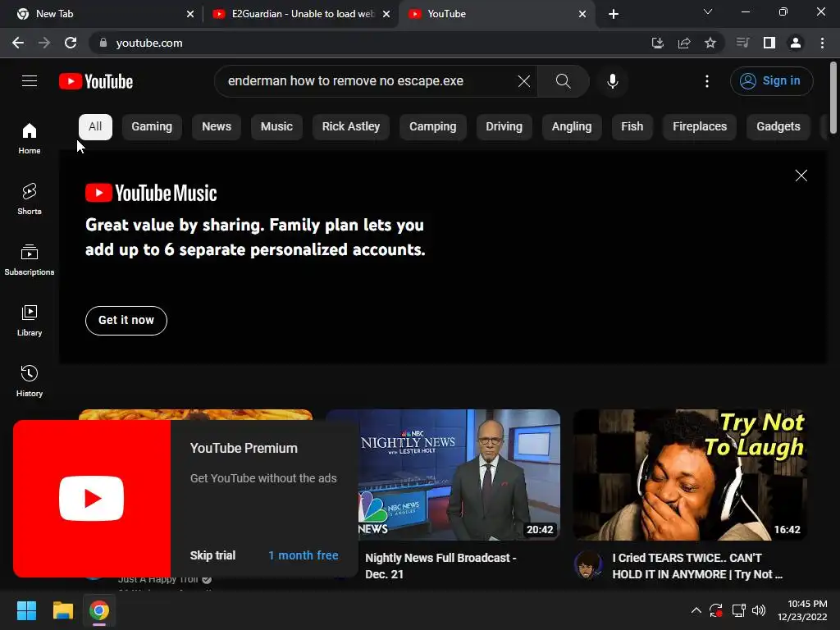Open volume control in system tray
The width and height of the screenshot is (840, 630).
pyautogui.click(x=759, y=610)
